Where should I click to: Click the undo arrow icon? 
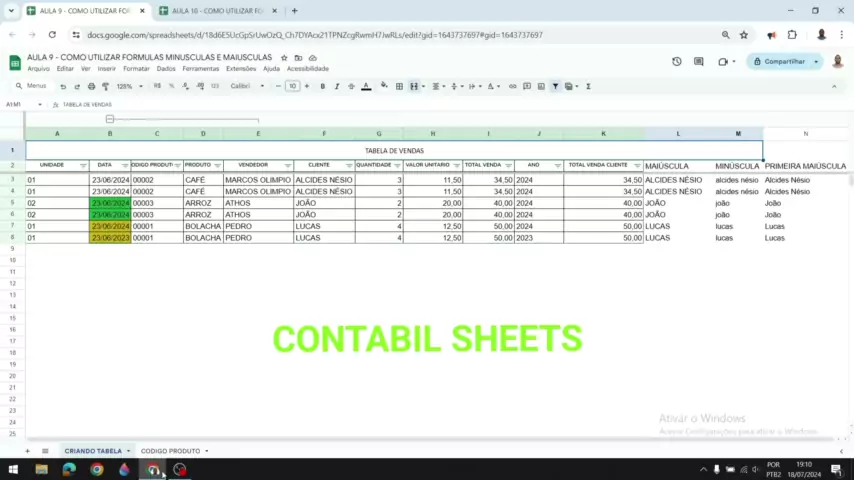tap(63, 86)
